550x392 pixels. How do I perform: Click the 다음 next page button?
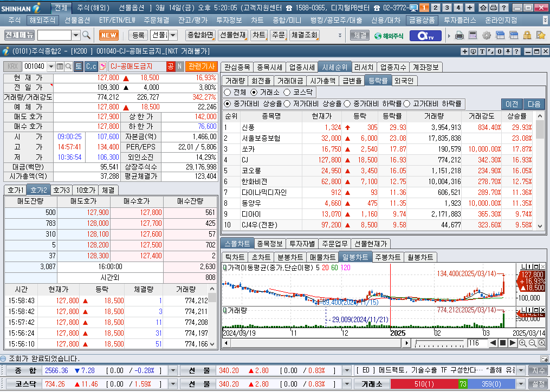pos(534,104)
